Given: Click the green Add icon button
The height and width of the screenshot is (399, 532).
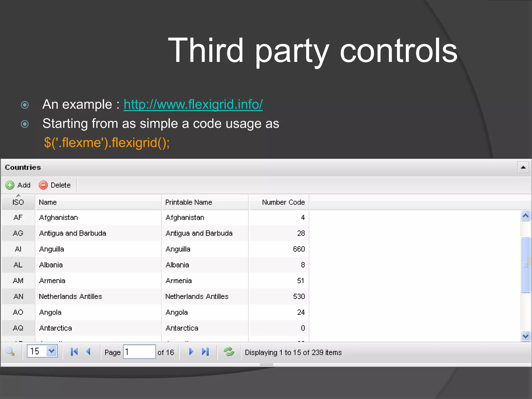Looking at the screenshot, I should point(10,185).
